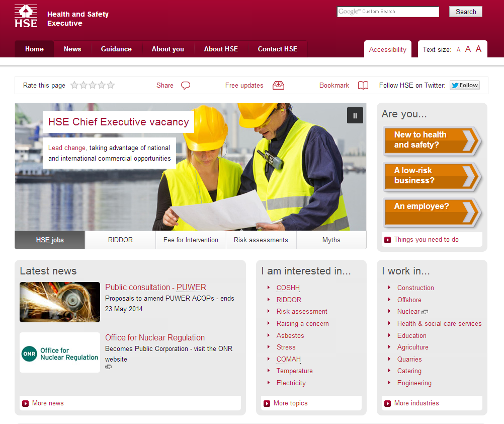This screenshot has height=424, width=504.
Task: Click the More news arrow icon
Action: (25, 403)
